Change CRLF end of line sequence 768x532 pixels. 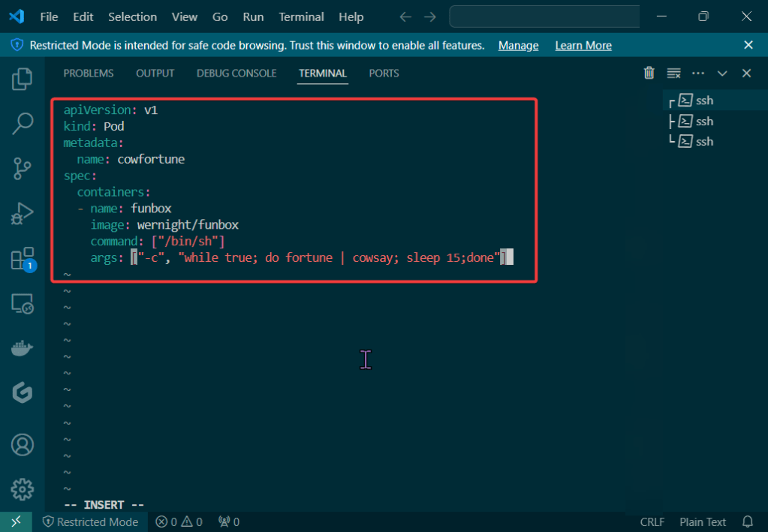(652, 521)
